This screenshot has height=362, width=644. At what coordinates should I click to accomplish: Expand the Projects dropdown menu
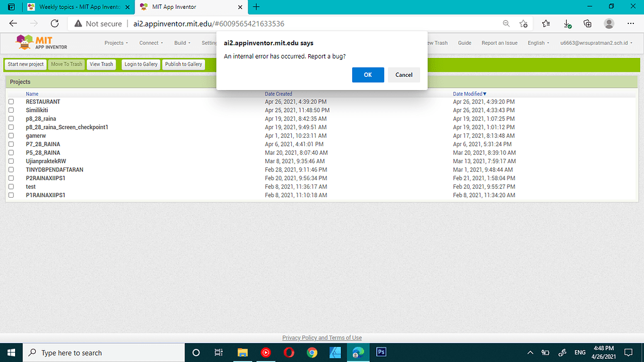(116, 43)
